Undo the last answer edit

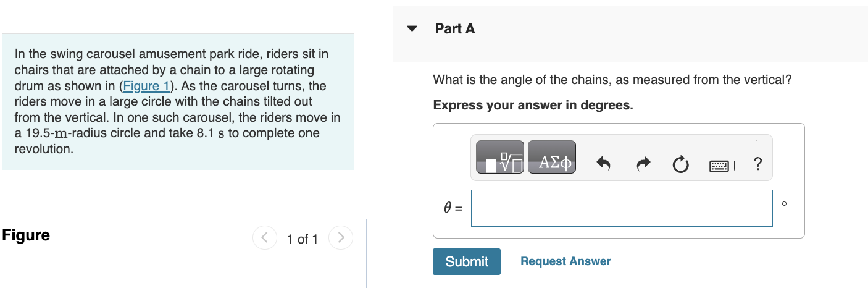603,164
